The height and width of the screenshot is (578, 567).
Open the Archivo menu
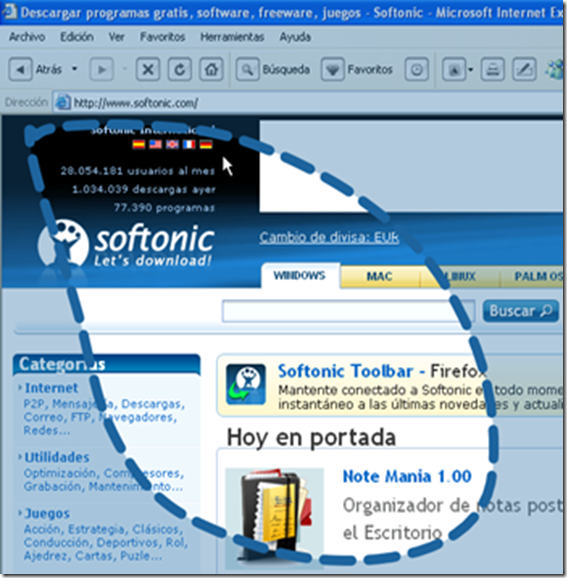click(x=27, y=37)
